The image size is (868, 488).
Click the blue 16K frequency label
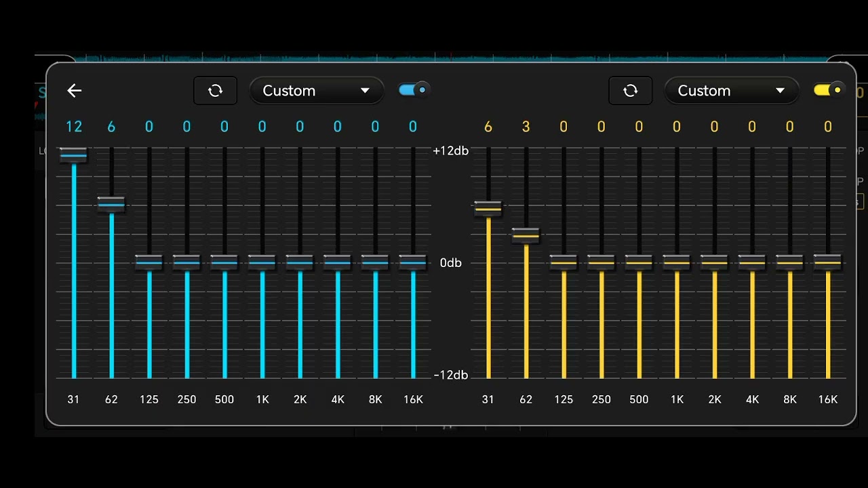(413, 399)
